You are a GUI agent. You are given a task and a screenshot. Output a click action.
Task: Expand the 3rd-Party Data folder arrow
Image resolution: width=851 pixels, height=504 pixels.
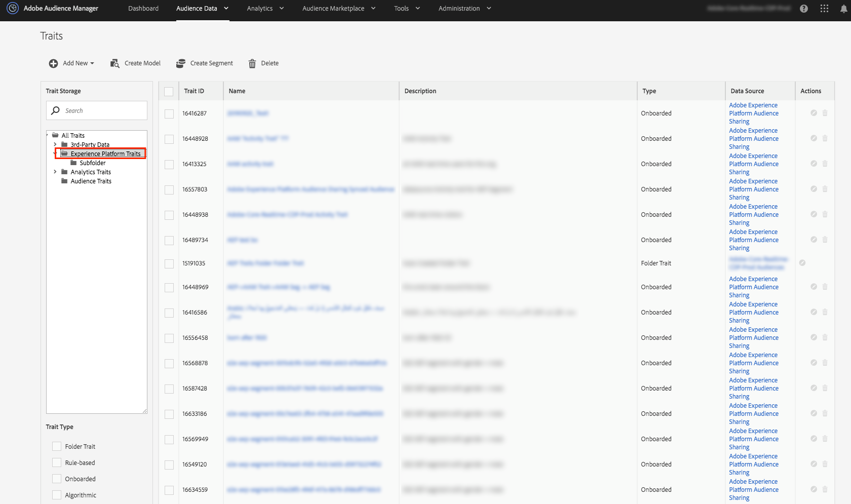point(55,144)
